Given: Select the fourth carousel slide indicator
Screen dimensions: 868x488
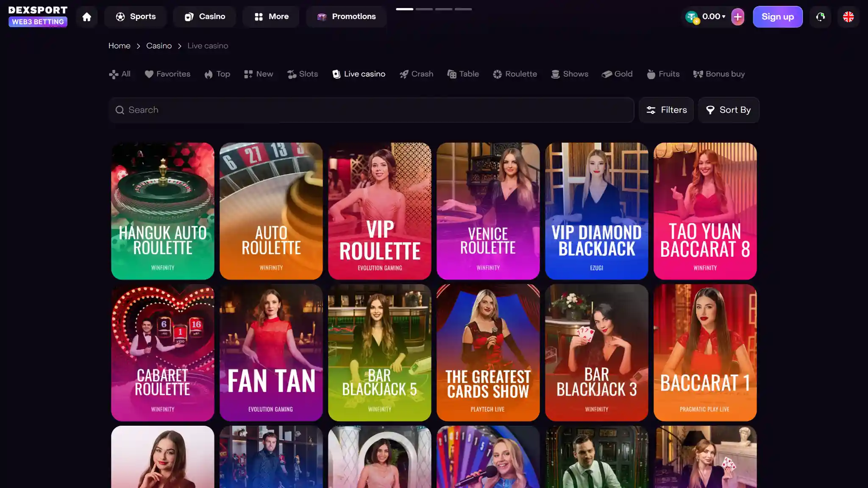Looking at the screenshot, I should 463,9.
